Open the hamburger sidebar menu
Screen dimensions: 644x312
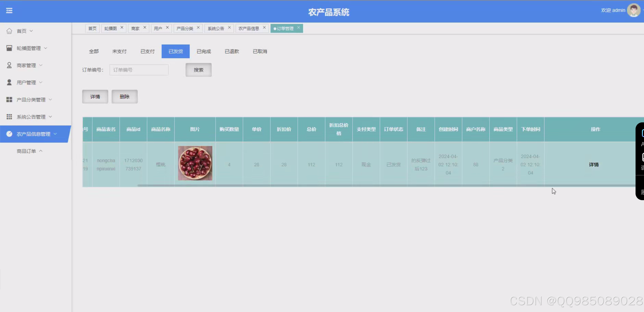(10, 11)
